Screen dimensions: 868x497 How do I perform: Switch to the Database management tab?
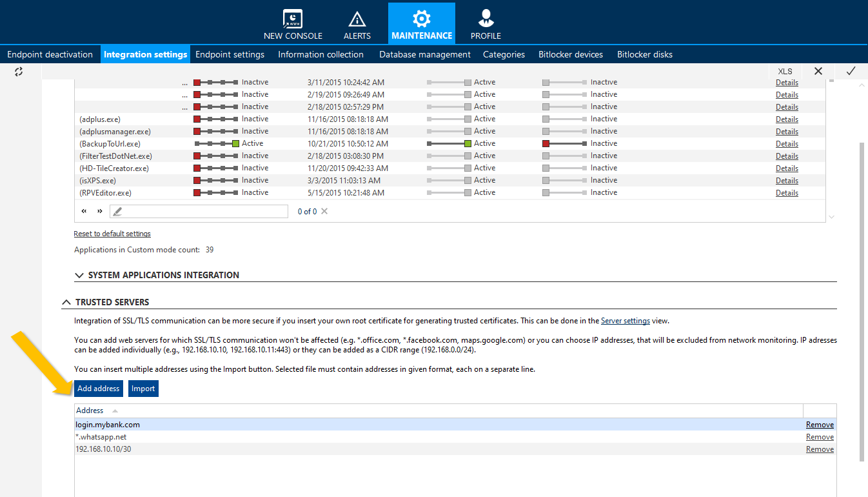pyautogui.click(x=424, y=54)
